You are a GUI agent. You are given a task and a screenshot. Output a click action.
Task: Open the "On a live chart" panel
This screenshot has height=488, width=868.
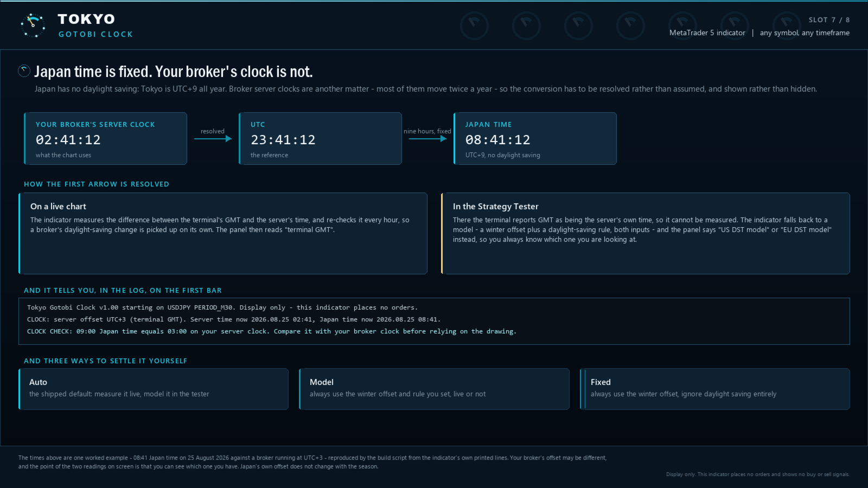[x=223, y=233]
